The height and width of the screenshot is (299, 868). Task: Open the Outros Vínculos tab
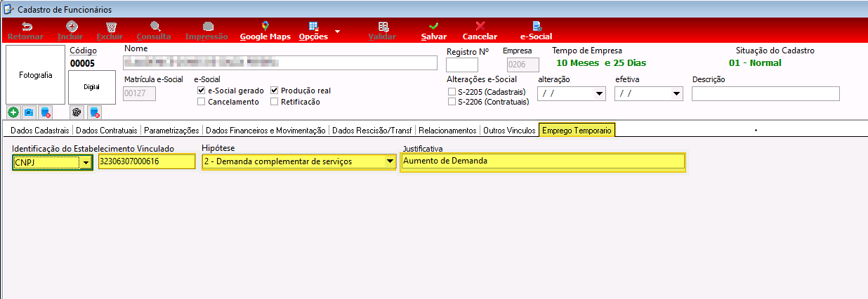pos(509,130)
